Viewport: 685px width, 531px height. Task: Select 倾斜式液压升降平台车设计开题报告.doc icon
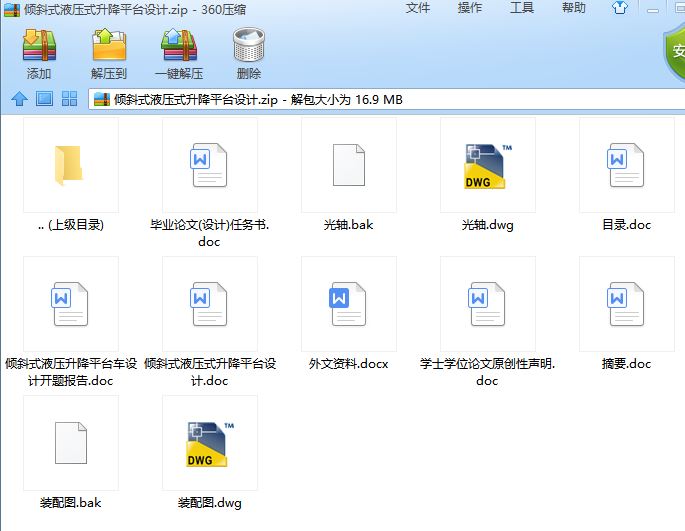tap(69, 304)
